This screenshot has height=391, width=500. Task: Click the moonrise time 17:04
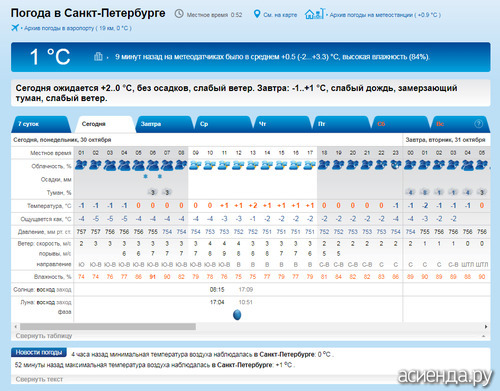tap(217, 302)
